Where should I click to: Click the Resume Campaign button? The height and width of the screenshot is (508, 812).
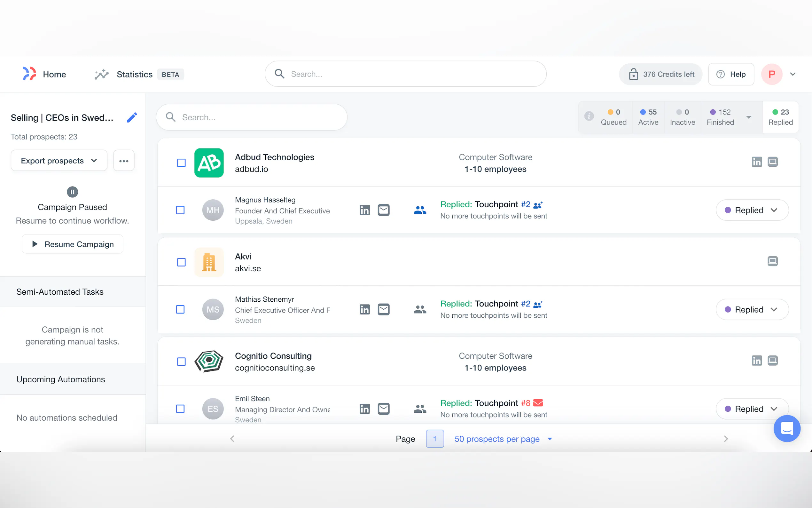pos(73,244)
